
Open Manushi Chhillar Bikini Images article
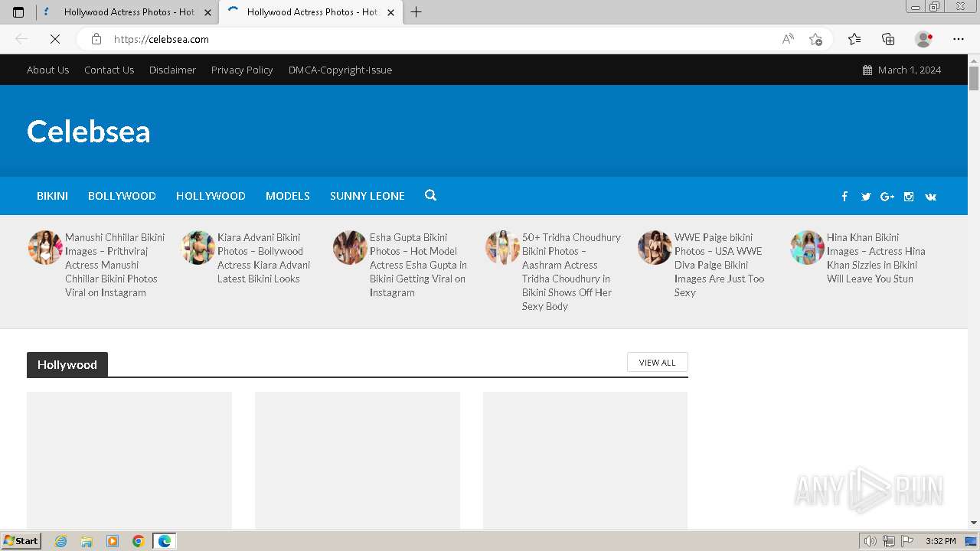click(115, 265)
